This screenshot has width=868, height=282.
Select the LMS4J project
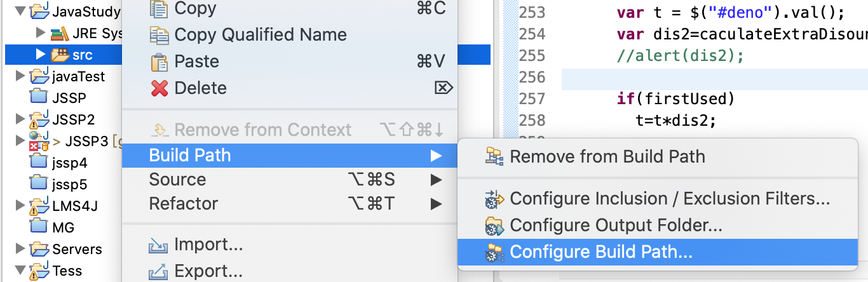point(75,206)
